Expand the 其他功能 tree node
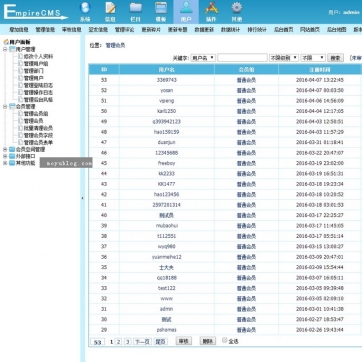Viewport: 362px width, 362px height. tap(5, 163)
